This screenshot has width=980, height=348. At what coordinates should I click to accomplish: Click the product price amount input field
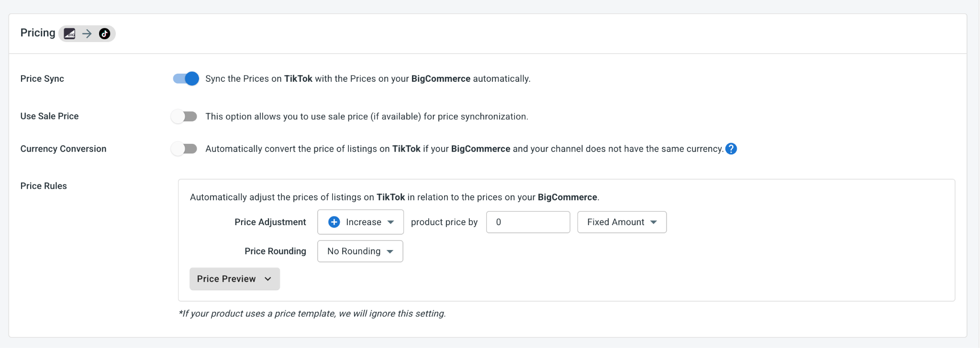point(528,222)
